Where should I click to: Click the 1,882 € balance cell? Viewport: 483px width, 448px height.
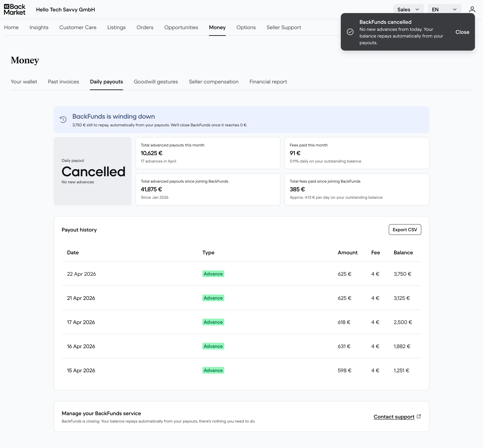tap(402, 346)
